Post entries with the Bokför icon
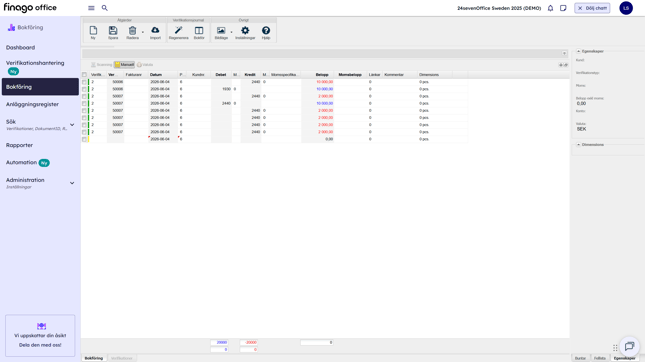The width and height of the screenshot is (645, 362). 199,32
